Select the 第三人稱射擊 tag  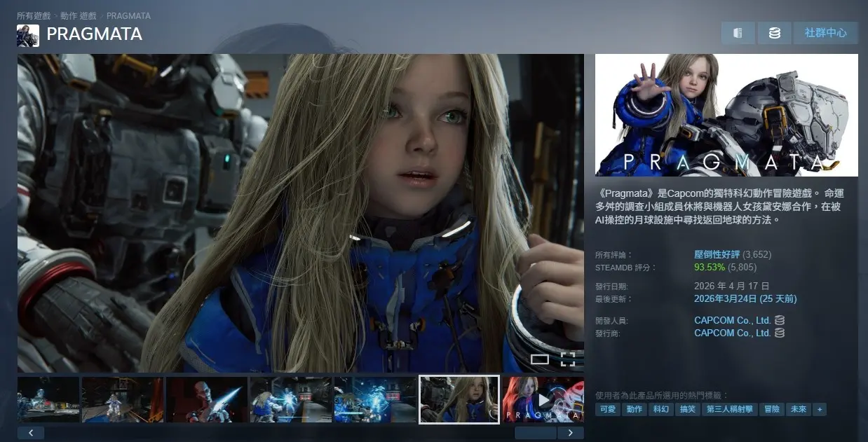tap(729, 409)
